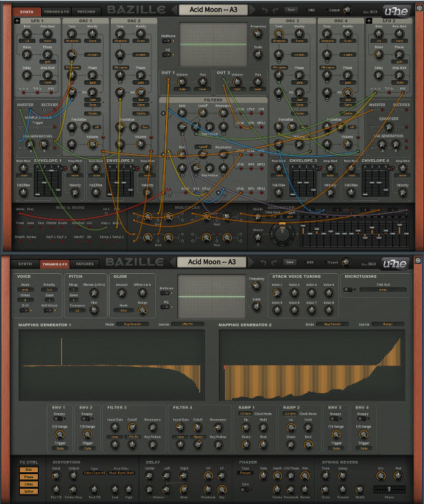The image size is (424, 504).
Task: Open PATCHES tab in upper window
Action: tap(86, 12)
